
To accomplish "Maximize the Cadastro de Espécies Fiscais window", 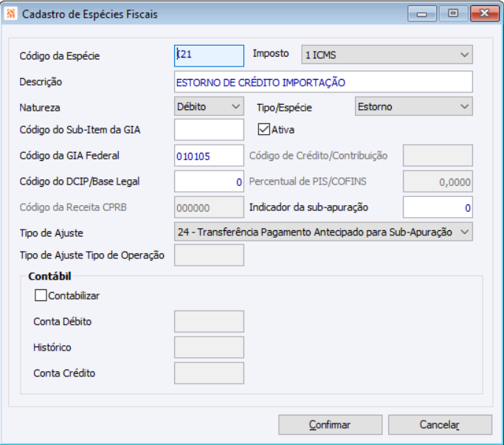I will point(453,13).
